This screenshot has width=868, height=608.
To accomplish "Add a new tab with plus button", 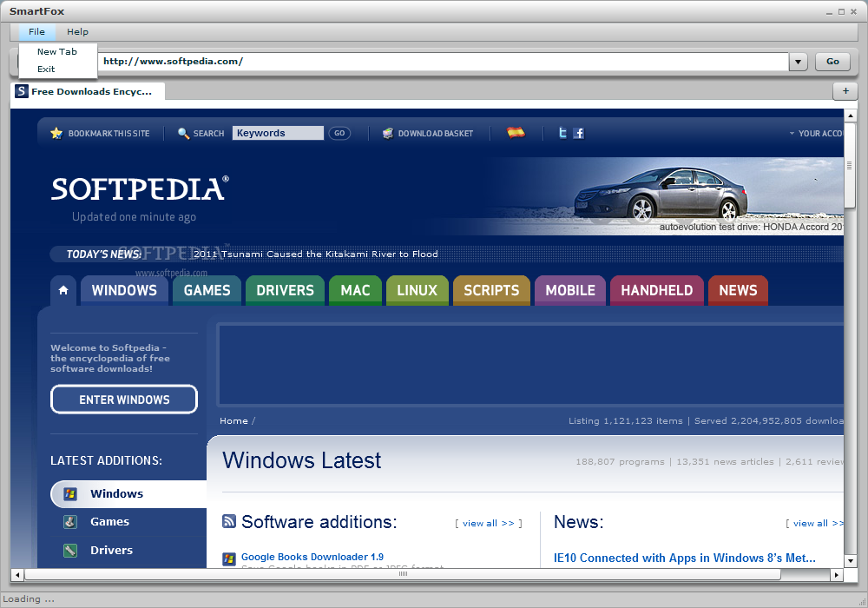I will [x=845, y=91].
